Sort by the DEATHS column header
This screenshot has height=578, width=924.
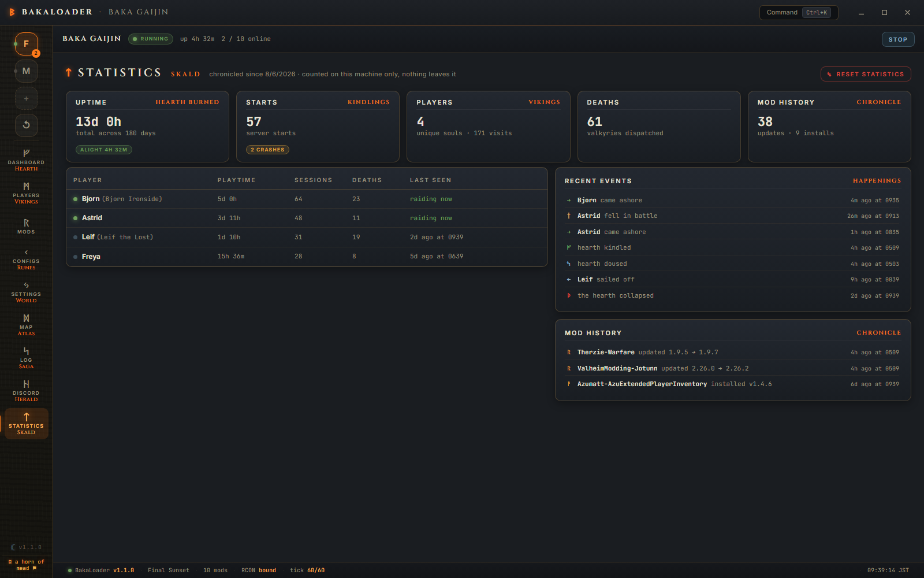click(367, 180)
